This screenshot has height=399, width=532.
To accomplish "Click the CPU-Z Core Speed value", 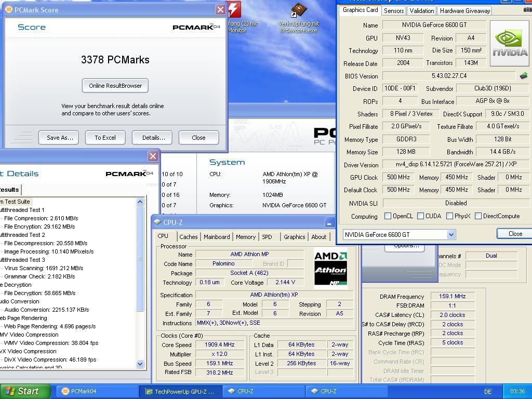I will point(220,344).
